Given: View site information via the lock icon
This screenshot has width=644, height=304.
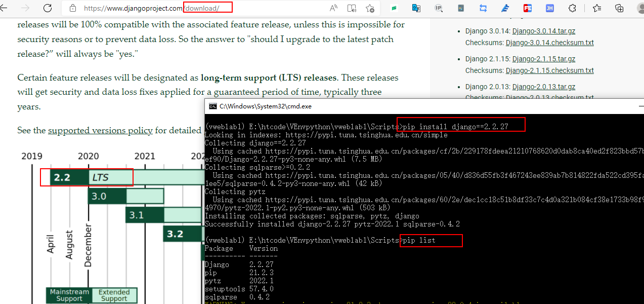Looking at the screenshot, I should (72, 8).
